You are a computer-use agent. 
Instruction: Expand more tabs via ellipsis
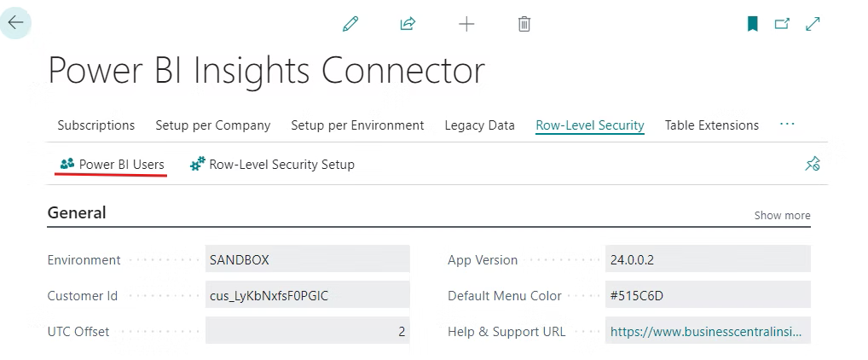787,125
